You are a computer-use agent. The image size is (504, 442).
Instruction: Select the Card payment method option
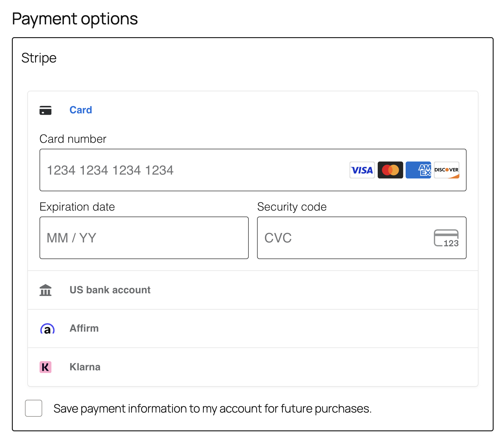click(x=81, y=110)
